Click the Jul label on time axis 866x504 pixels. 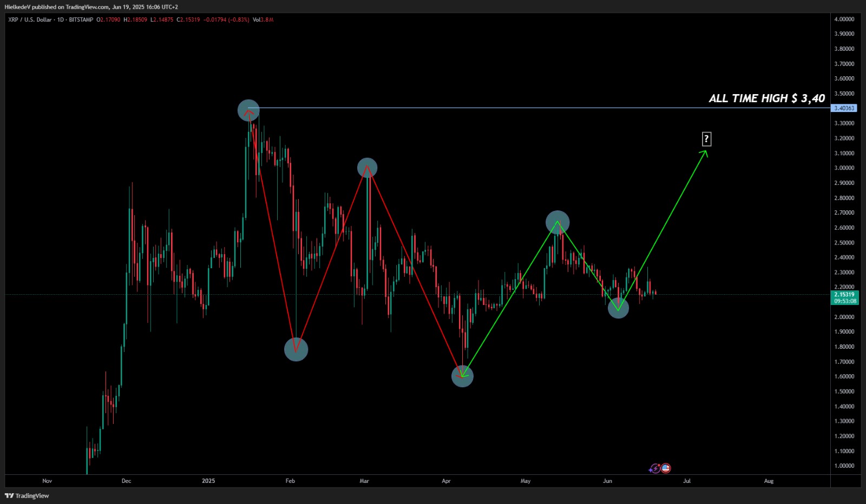click(x=687, y=481)
